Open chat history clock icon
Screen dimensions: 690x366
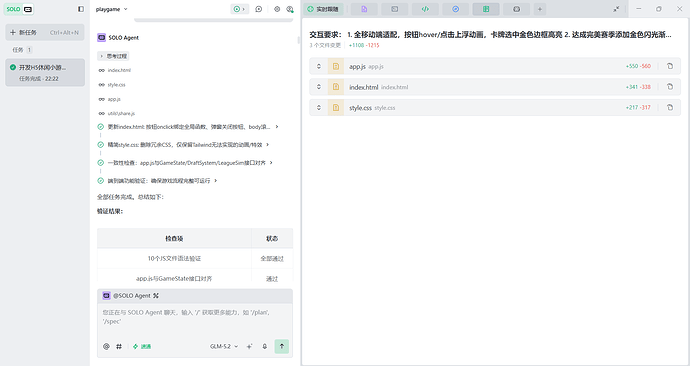click(x=259, y=9)
